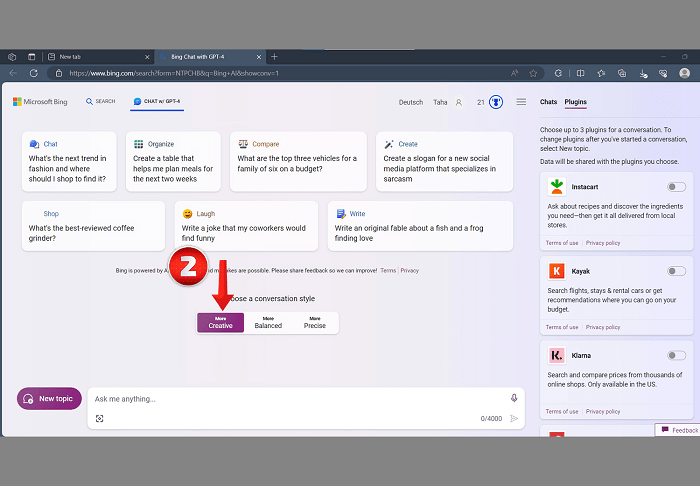The width and height of the screenshot is (700, 486).
Task: Switch to the New tab browser tab
Action: 98,57
